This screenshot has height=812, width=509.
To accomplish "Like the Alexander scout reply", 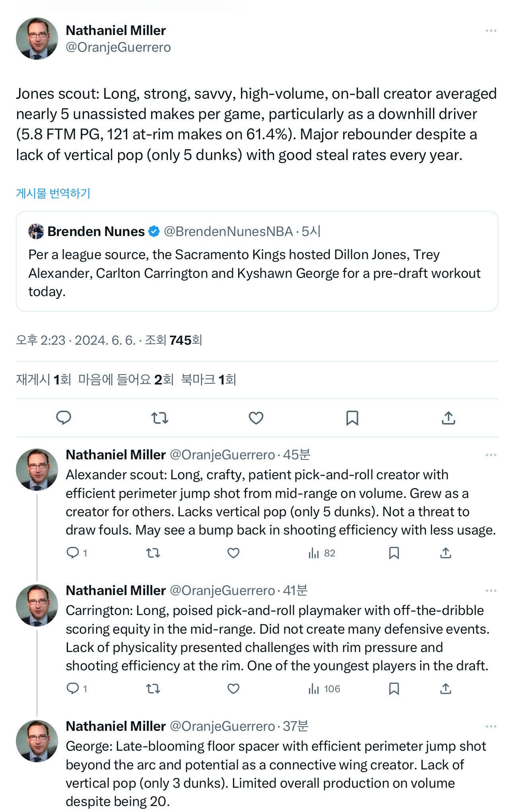I will tap(233, 553).
